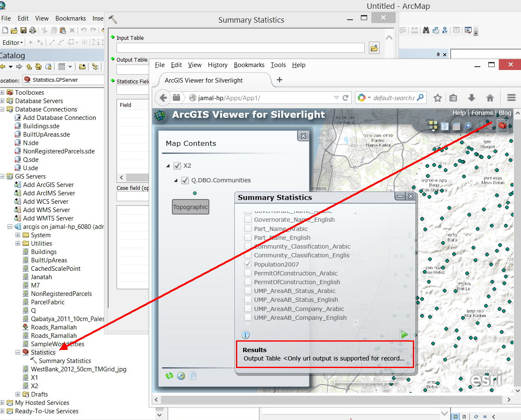Close the Map Contents panel
Screen dimensions: 521x420
(303, 136)
